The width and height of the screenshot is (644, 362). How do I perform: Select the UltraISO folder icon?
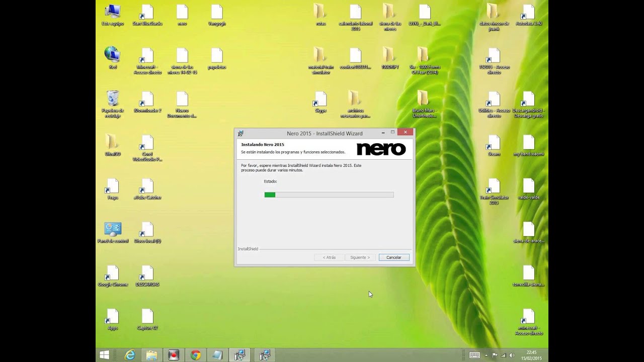coord(113,146)
